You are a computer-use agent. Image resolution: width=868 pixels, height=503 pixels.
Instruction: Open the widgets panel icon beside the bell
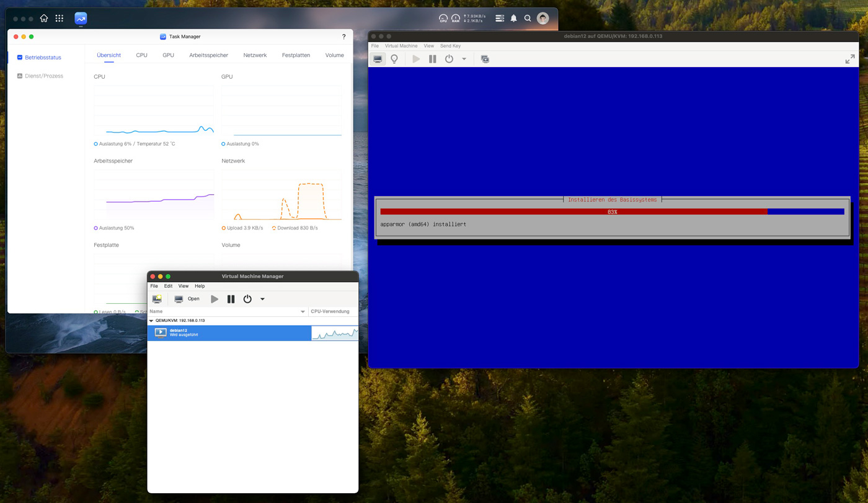pyautogui.click(x=500, y=19)
